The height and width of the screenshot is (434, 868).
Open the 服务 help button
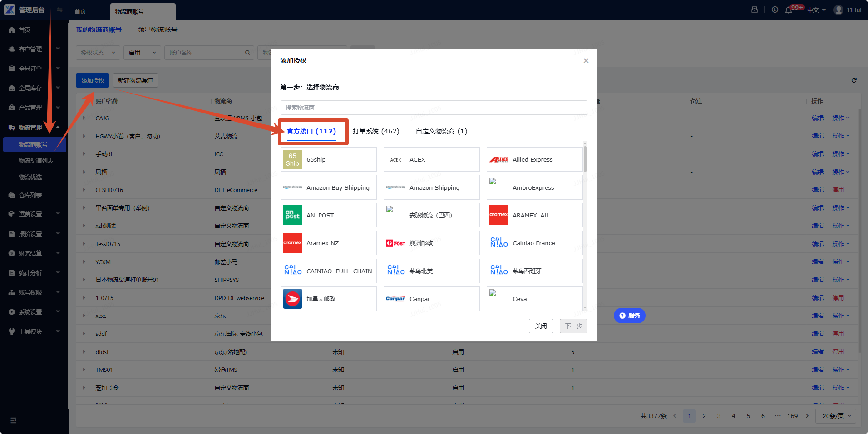tap(630, 316)
